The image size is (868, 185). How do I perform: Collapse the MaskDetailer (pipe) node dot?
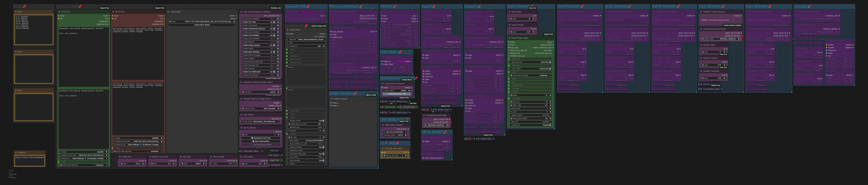tap(509, 38)
